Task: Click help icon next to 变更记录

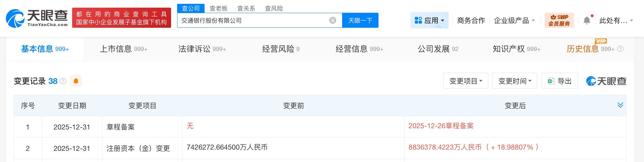Action: (63, 81)
